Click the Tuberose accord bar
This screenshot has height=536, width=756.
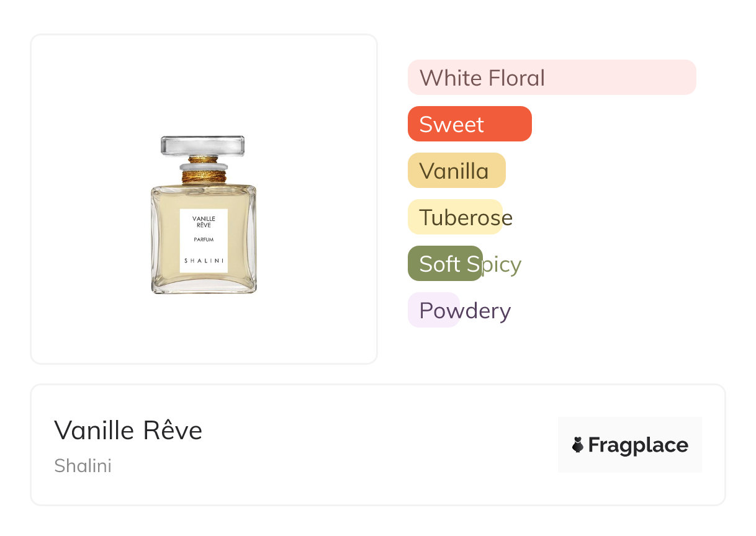455,217
